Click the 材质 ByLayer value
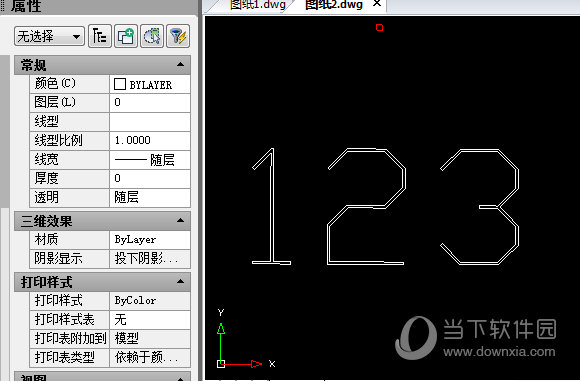 point(150,240)
